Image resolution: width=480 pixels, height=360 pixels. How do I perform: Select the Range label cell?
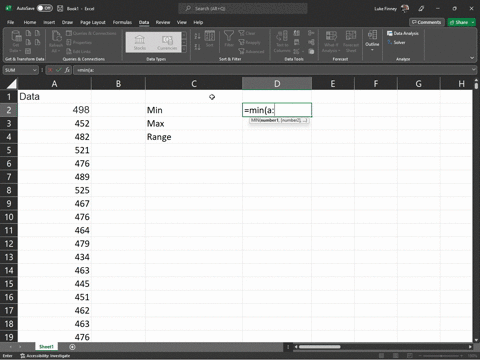(x=194, y=137)
